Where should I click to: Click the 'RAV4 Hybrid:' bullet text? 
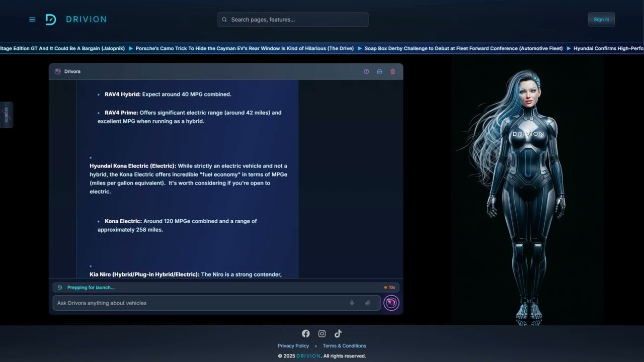pyautogui.click(x=123, y=94)
